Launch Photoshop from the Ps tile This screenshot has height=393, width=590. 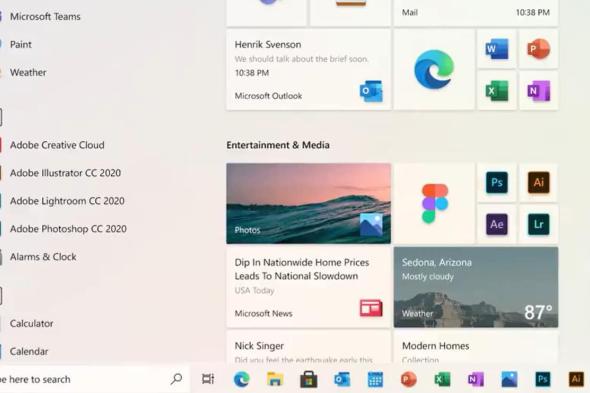[497, 183]
